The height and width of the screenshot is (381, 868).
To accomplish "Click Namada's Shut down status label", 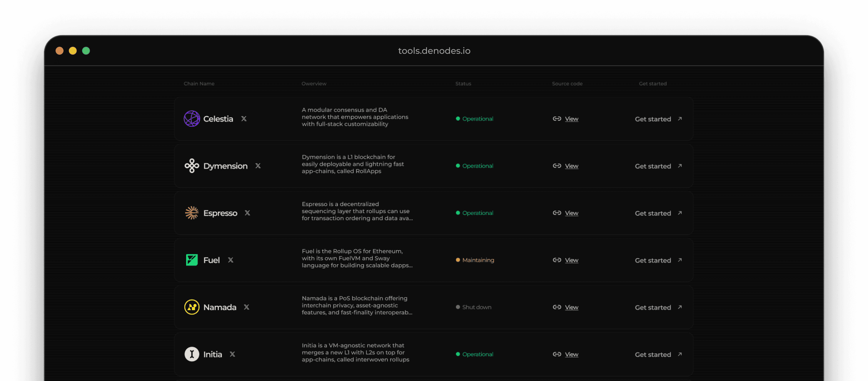I will (476, 308).
